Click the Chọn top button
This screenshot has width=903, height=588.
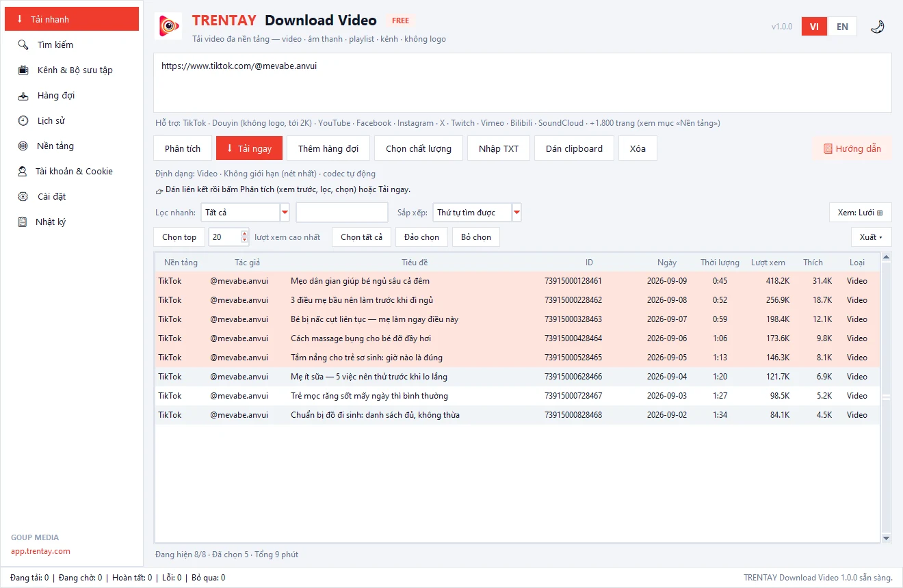(x=179, y=237)
